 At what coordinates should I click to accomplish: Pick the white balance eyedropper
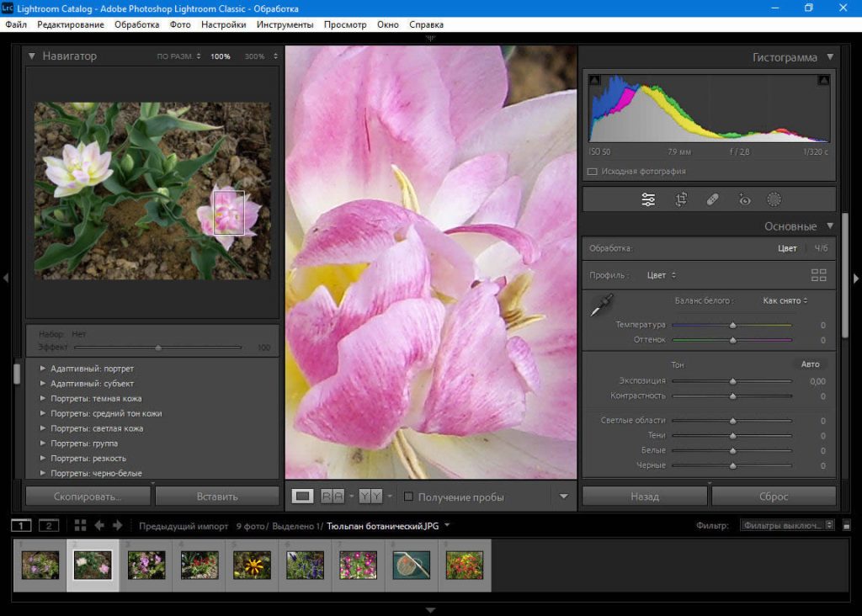pyautogui.click(x=602, y=305)
